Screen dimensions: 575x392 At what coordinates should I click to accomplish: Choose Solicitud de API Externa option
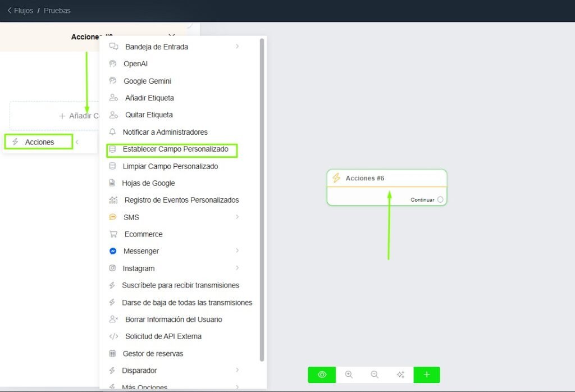163,336
